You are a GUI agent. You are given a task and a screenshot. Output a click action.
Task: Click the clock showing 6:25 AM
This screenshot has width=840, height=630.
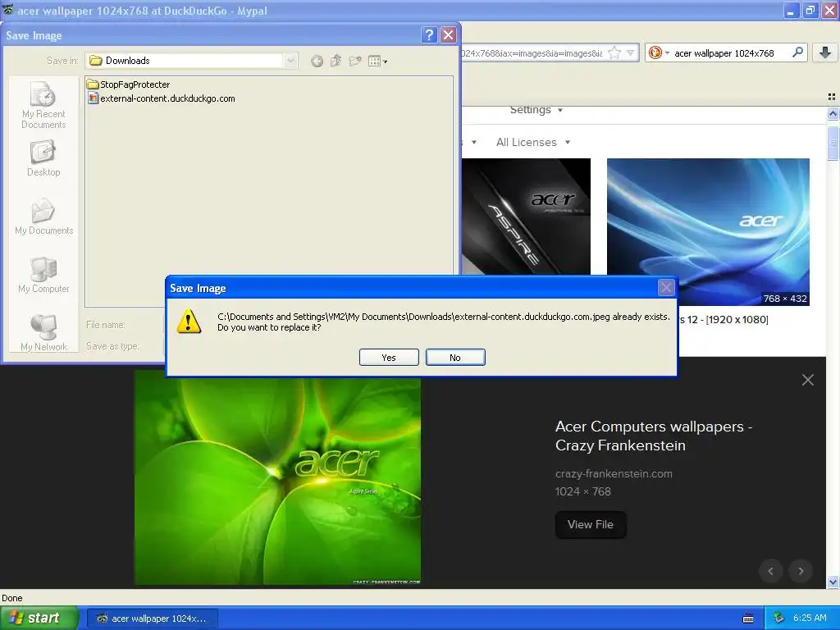point(810,619)
